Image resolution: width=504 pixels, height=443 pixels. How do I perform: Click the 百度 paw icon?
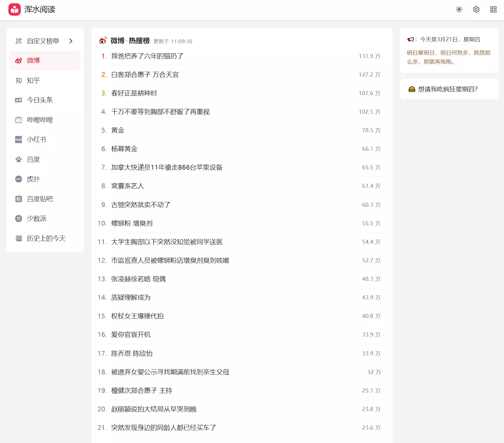point(19,159)
